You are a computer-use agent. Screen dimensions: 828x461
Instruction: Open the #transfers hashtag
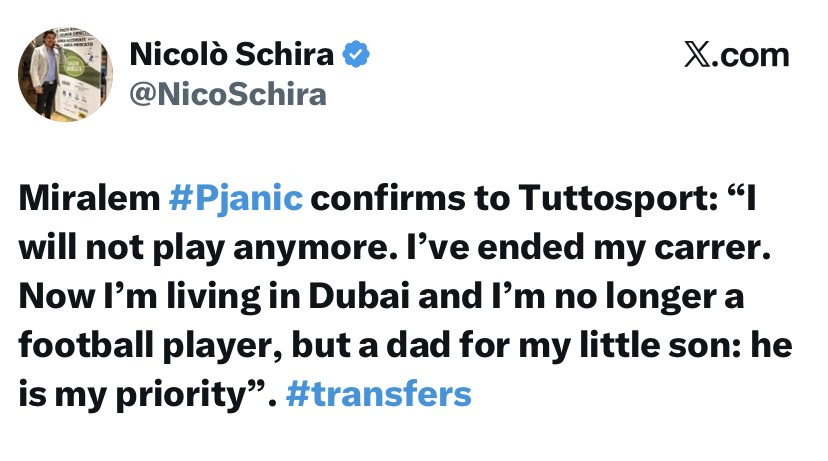click(378, 393)
